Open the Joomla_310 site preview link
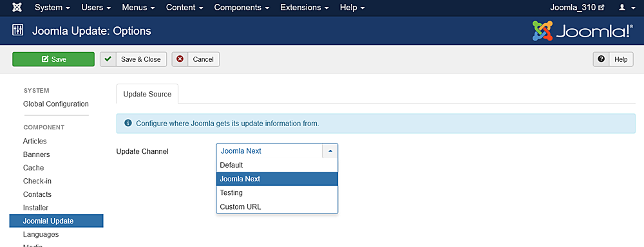Viewport: 644px width, 247px height. pyautogui.click(x=576, y=7)
